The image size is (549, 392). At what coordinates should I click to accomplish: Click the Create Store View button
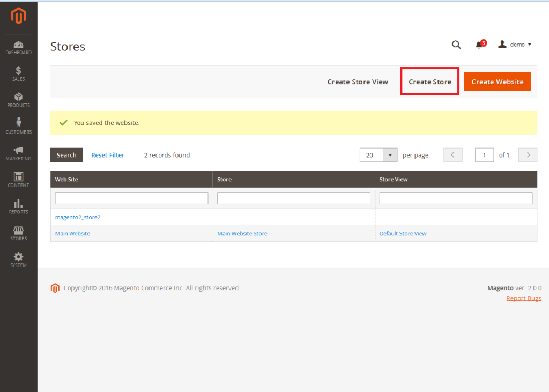(358, 82)
